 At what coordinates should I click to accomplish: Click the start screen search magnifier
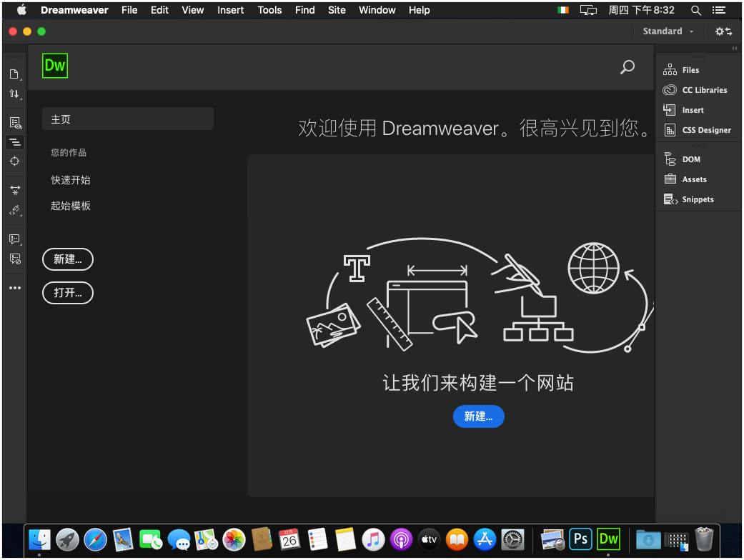pos(628,67)
